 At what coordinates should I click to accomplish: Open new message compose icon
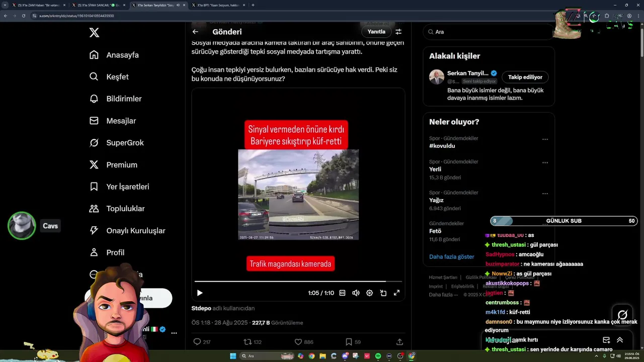point(606,340)
